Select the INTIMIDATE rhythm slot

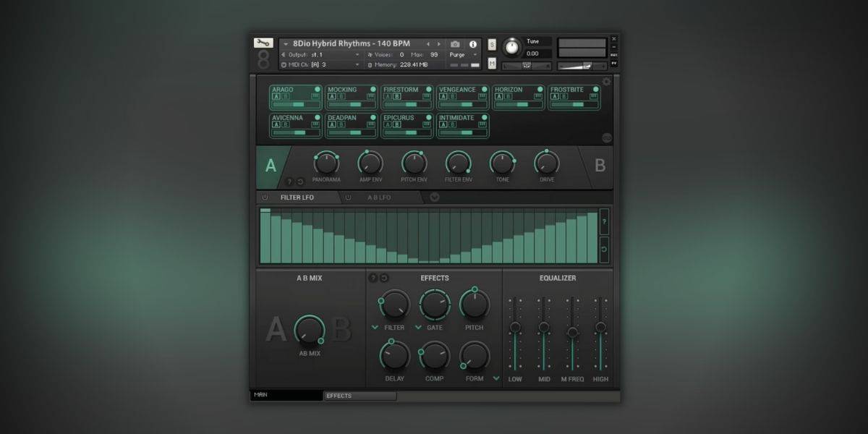[463, 125]
